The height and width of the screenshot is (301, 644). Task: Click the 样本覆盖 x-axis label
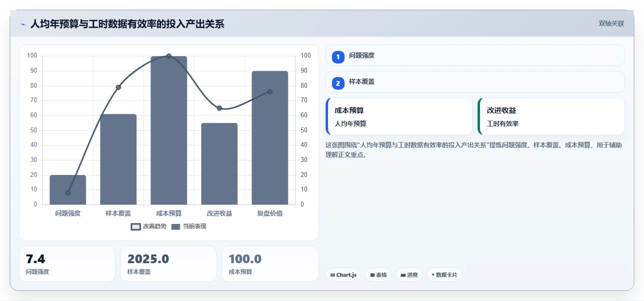click(118, 213)
